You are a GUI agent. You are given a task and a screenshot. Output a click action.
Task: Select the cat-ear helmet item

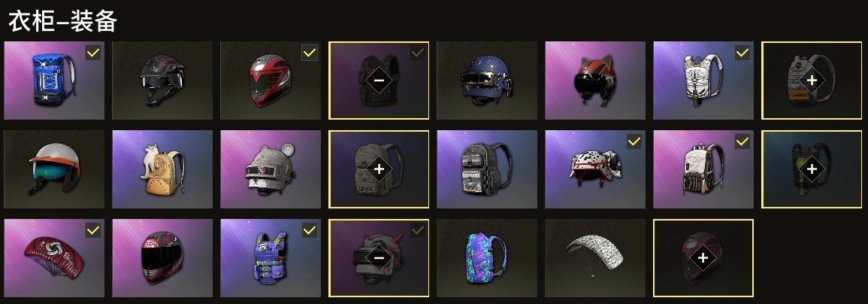pos(595,81)
